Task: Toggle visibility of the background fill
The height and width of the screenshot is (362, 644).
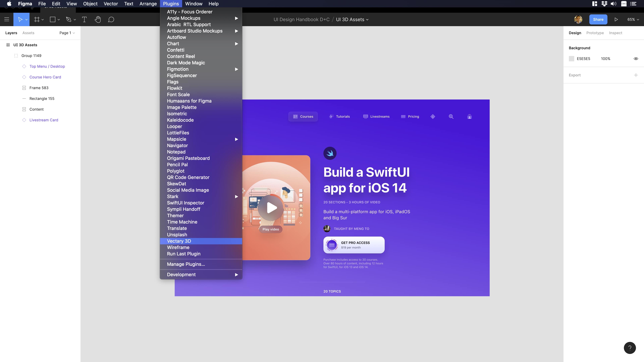Action: [636, 58]
